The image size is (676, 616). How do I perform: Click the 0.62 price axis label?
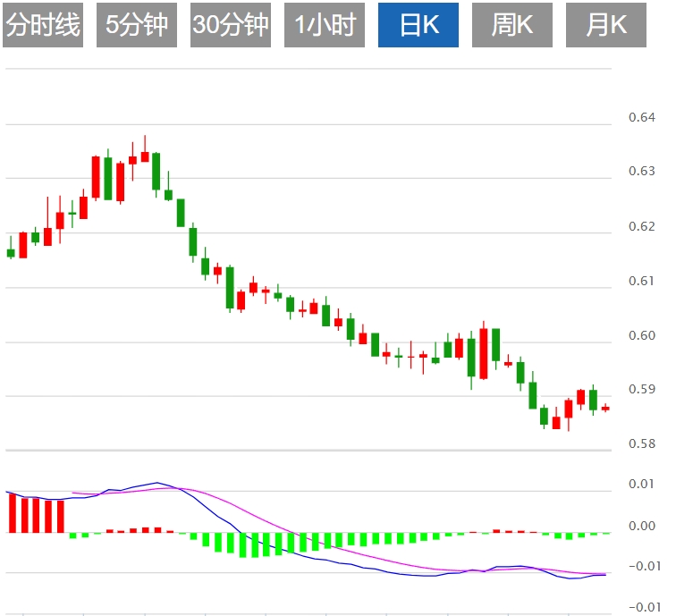click(x=642, y=226)
